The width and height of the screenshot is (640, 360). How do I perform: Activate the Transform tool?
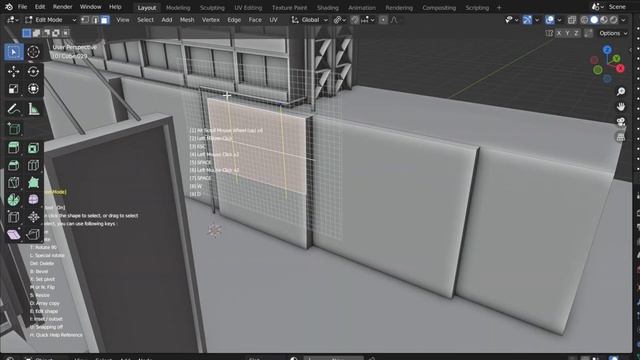tap(33, 89)
